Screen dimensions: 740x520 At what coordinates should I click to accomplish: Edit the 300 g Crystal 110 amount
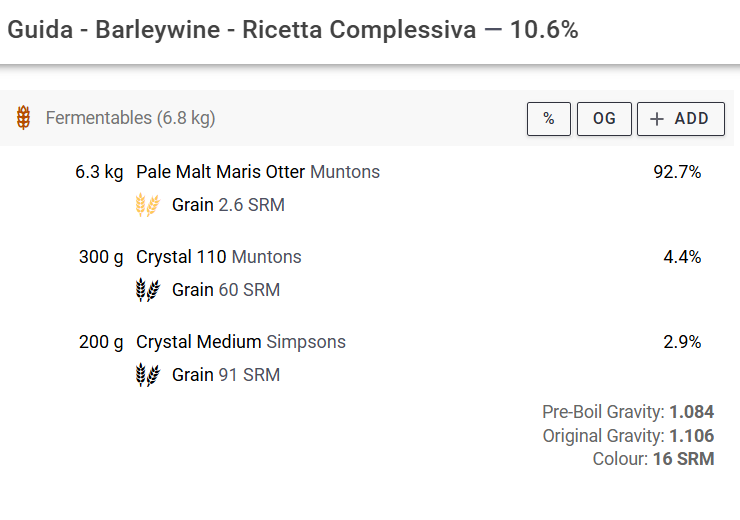pos(101,257)
